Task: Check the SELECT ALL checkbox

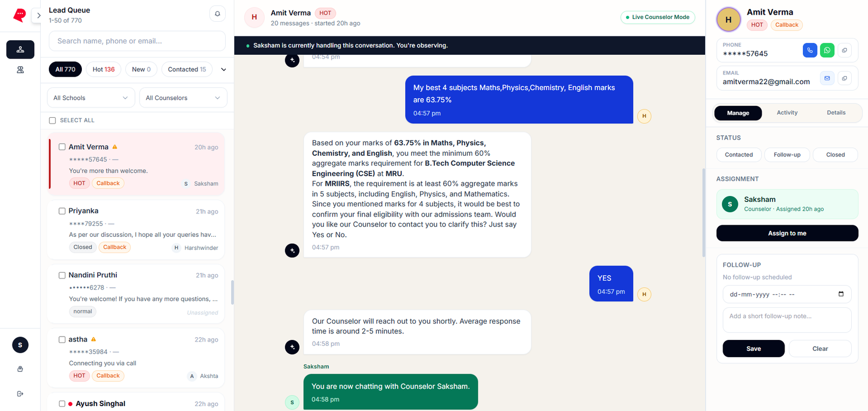Action: click(x=53, y=121)
